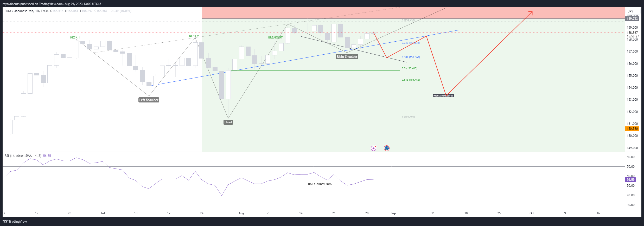Click the 155.000 price scale value

tap(632, 76)
